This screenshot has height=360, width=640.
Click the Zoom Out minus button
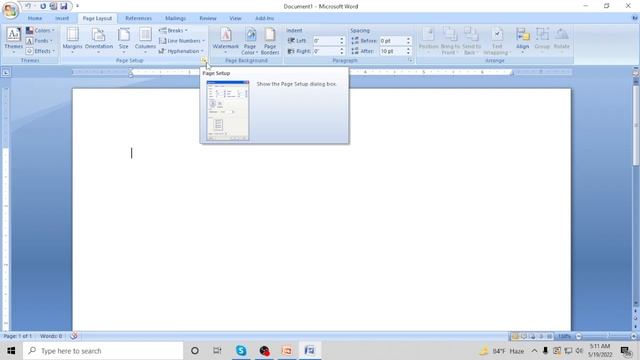click(x=578, y=336)
